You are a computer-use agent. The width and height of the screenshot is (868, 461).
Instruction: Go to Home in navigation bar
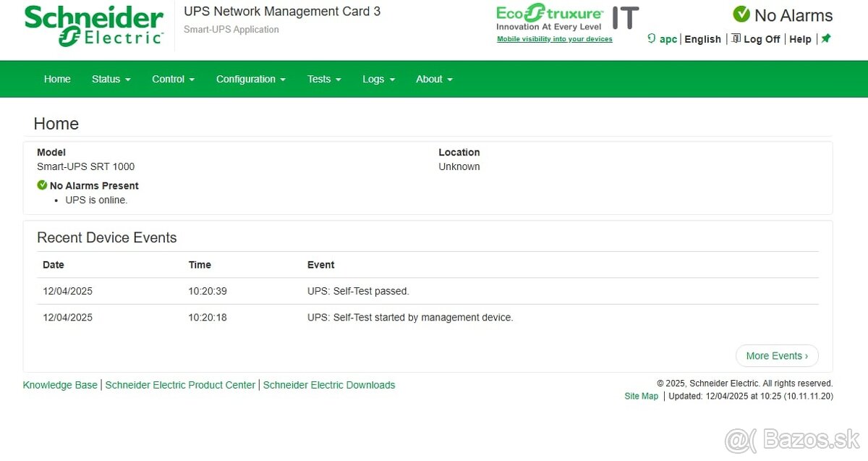point(57,79)
